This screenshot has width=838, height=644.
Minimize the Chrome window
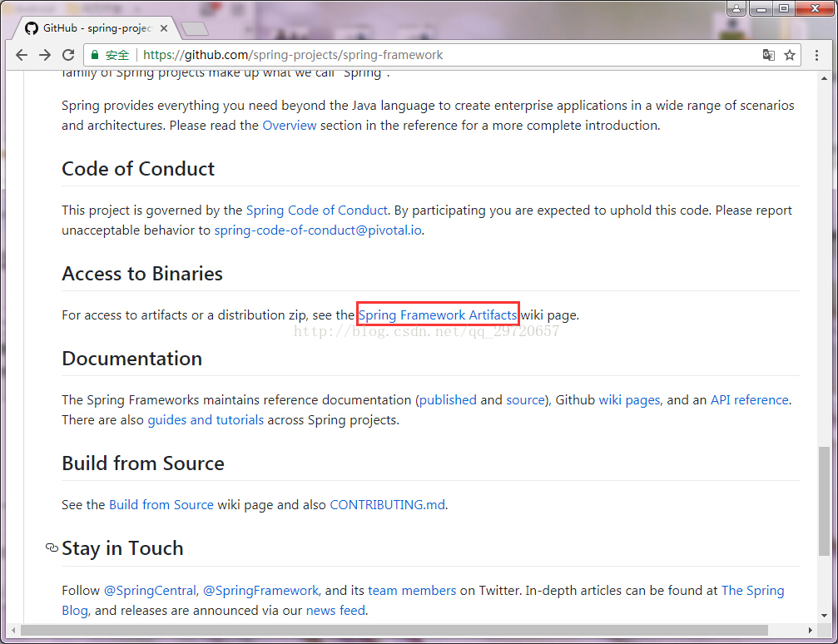[761, 8]
